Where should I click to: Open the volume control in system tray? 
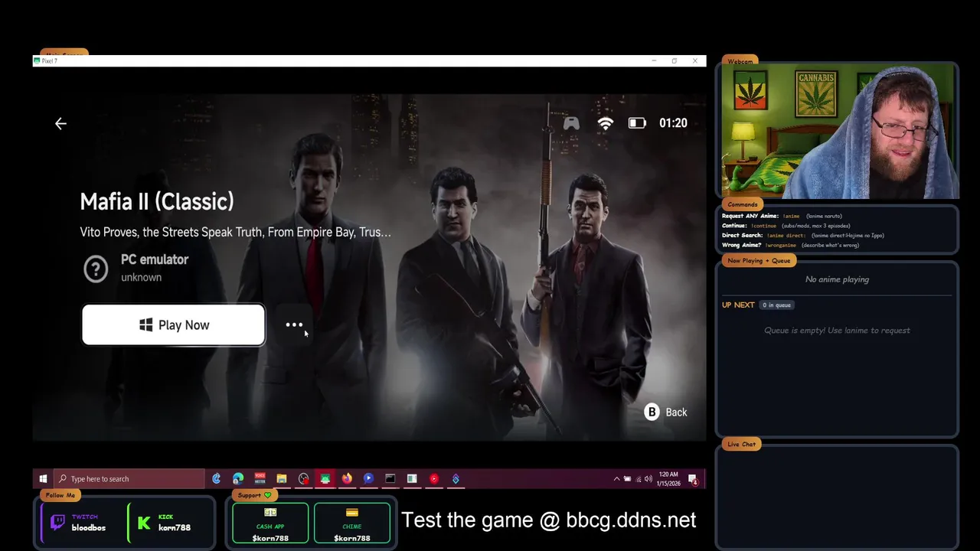click(x=648, y=479)
